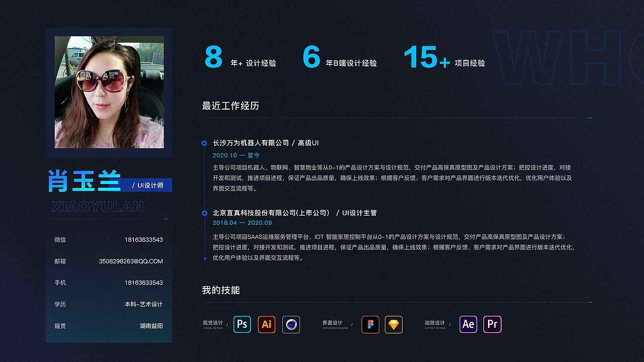
Task: Click the 手机 number 18163633543
Action: pos(144,283)
